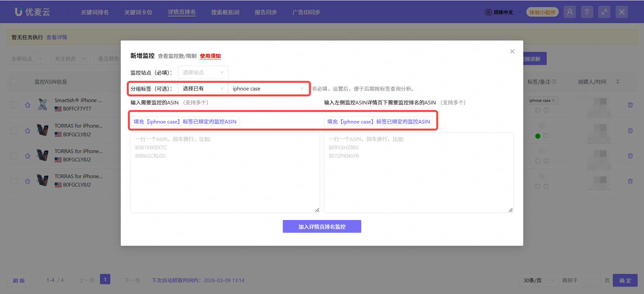Open the 报告同步 tab

pyautogui.click(x=266, y=12)
